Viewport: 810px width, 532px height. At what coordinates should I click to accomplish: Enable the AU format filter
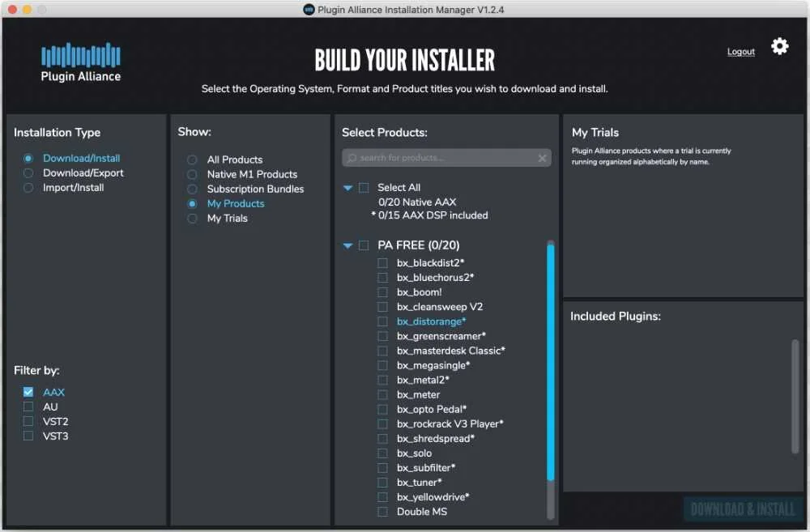point(28,407)
